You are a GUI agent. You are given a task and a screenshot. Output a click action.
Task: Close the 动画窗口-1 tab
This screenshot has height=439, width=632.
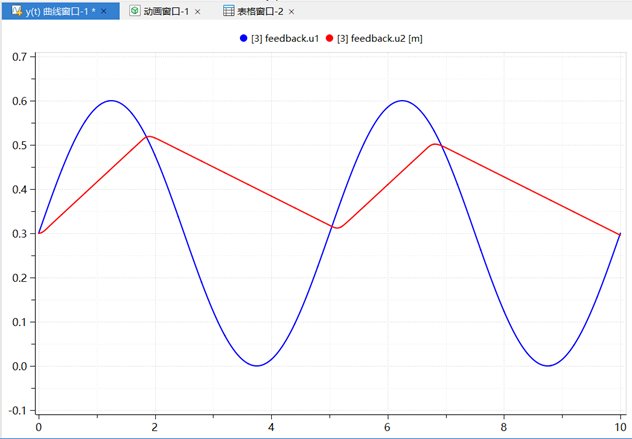(x=198, y=12)
